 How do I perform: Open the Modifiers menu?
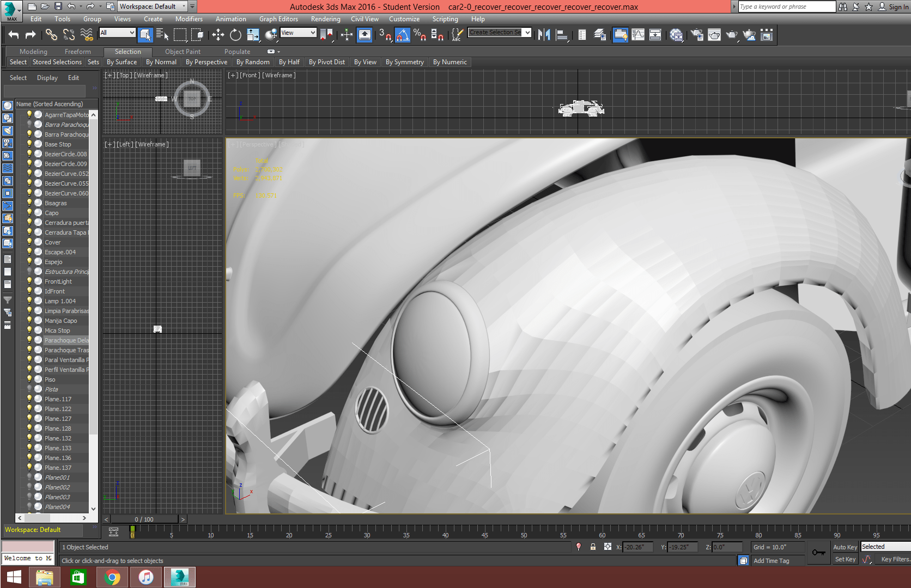tap(189, 19)
